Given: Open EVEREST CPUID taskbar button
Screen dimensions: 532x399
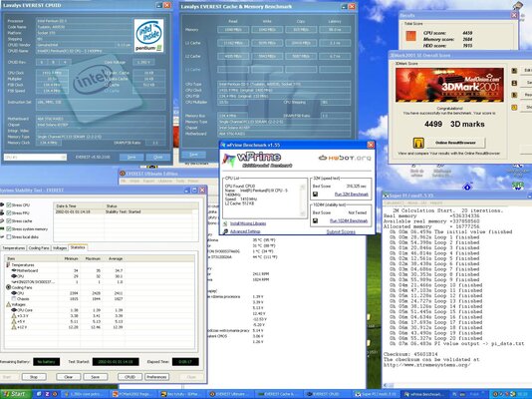Looking at the screenshot, I should click(x=326, y=394).
